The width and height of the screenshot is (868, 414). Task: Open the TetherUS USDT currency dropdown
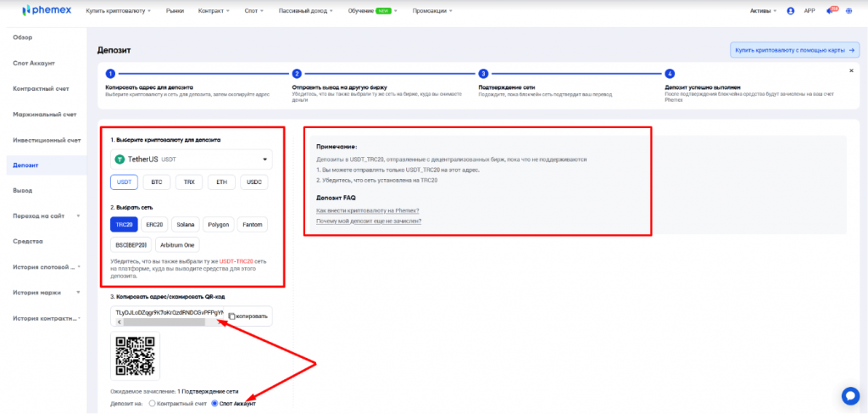point(192,159)
